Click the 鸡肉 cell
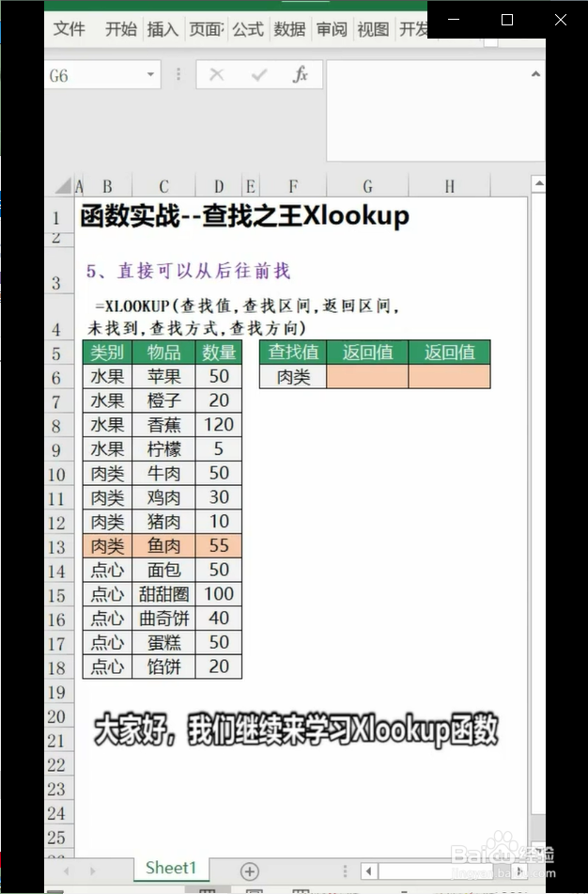588x894 pixels. [163, 497]
